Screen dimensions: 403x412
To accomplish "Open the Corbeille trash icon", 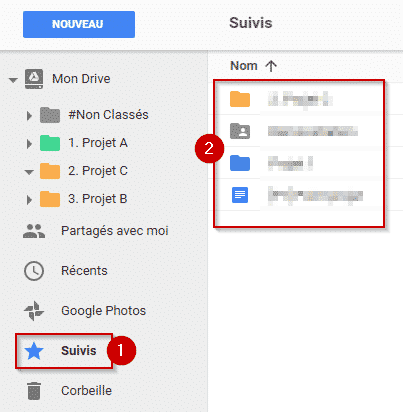I will click(x=34, y=391).
